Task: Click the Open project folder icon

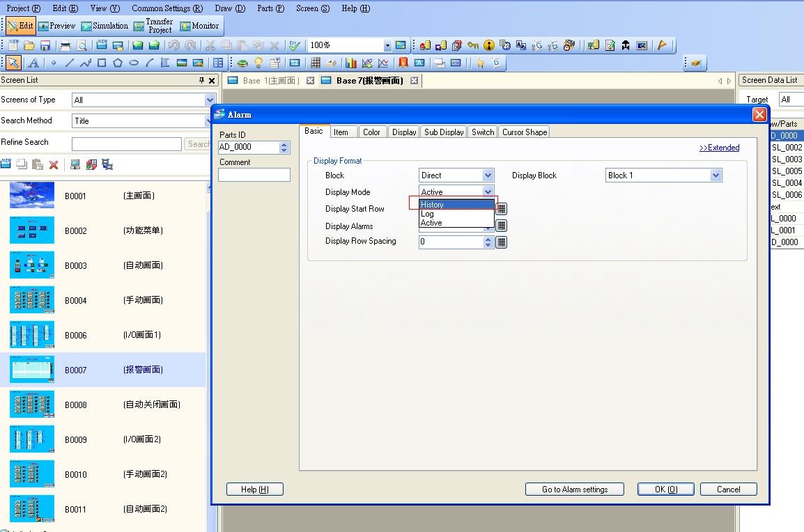Action: [29, 45]
